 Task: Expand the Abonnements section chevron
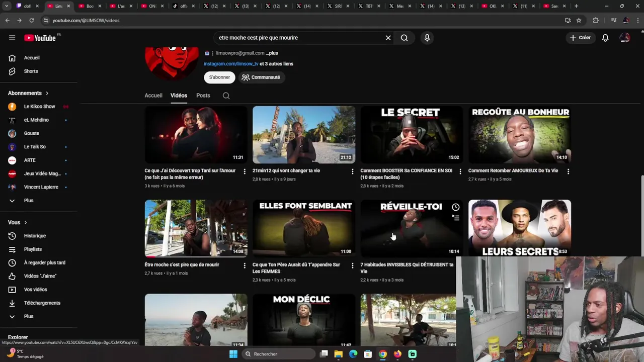47,93
